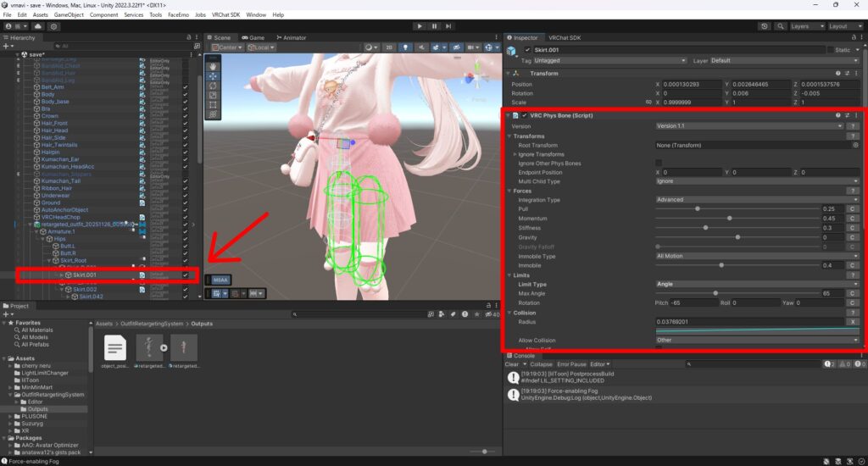Switch to the Animator tab
Image resolution: width=868 pixels, height=466 pixels.
(291, 37)
